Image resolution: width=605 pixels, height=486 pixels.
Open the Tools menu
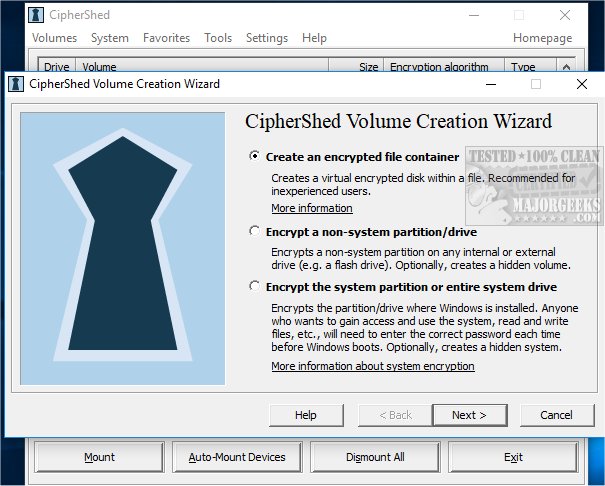pyautogui.click(x=218, y=38)
